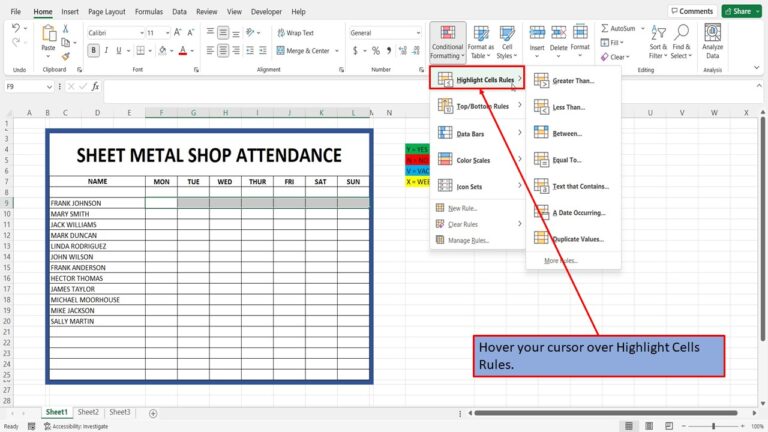Choose Greater Than rule
The image size is (768, 432).
pos(573,81)
